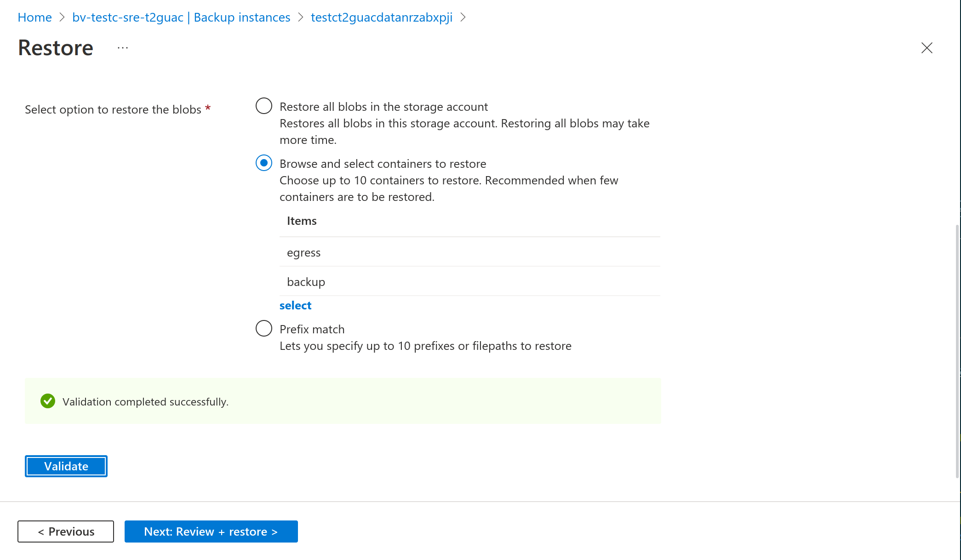Close the Restore pane

(927, 48)
